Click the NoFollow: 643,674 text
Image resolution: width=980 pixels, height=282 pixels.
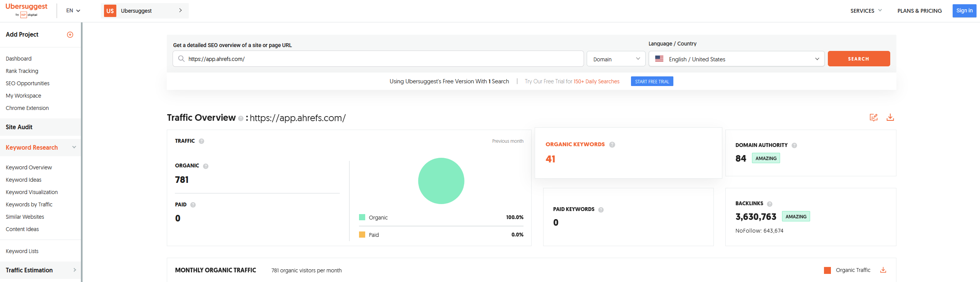759,231
